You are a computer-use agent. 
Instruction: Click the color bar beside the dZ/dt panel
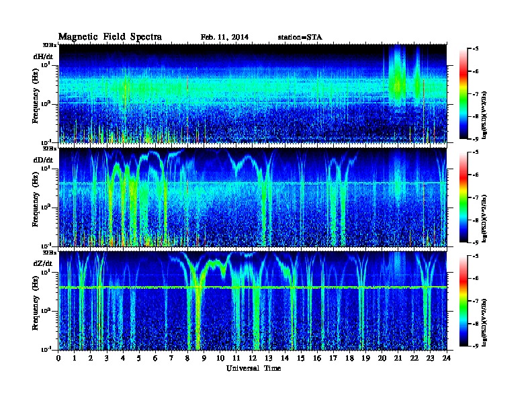[x=463, y=301]
